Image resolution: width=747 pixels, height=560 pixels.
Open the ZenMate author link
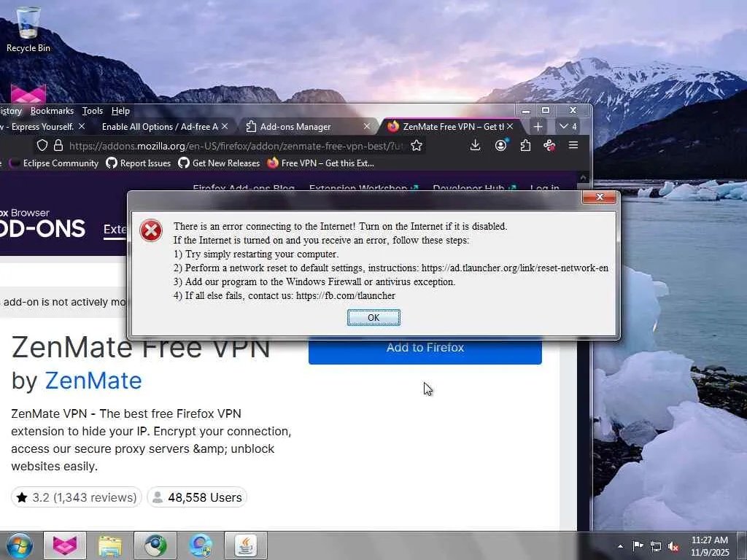coord(93,381)
